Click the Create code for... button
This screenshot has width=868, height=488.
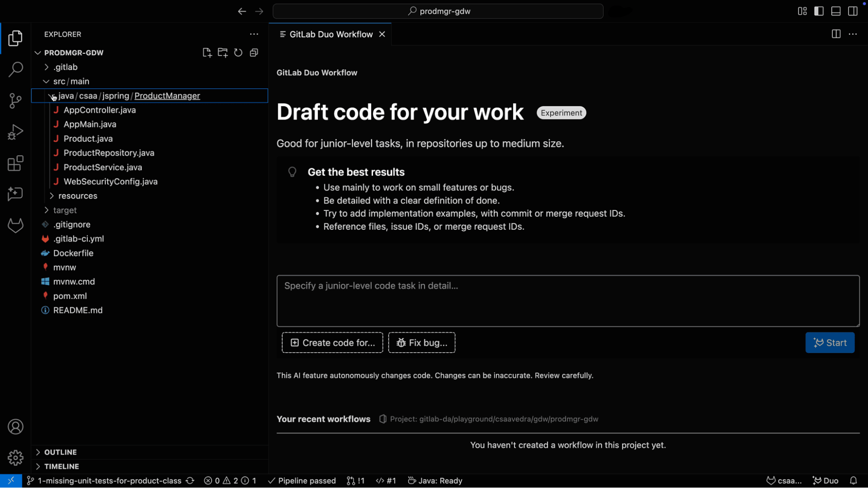[332, 342]
